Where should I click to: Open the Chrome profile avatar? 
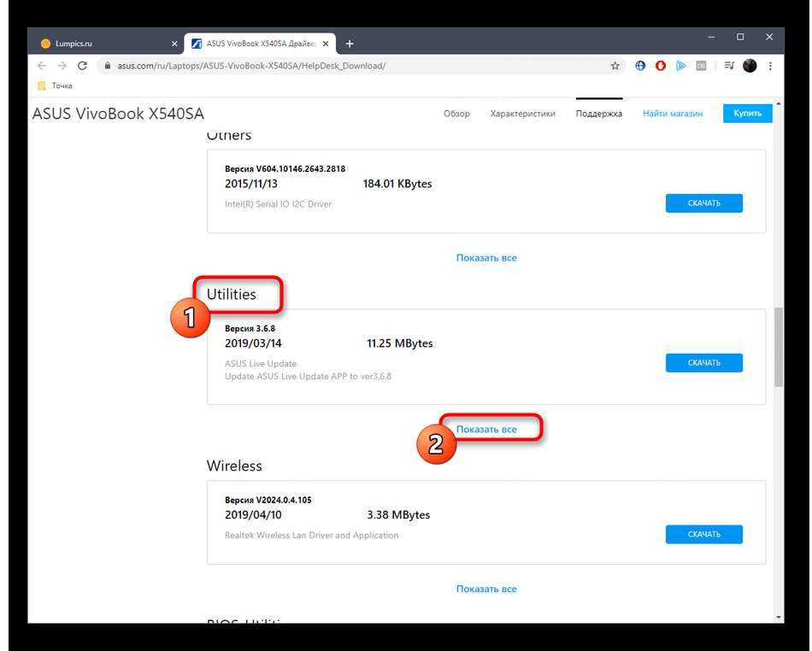coord(750,66)
